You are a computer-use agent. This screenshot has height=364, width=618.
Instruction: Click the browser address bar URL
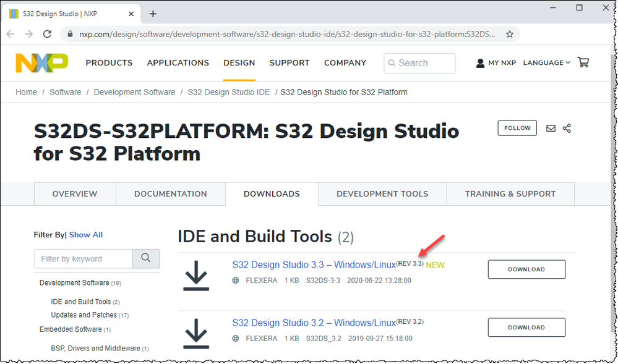pos(287,34)
